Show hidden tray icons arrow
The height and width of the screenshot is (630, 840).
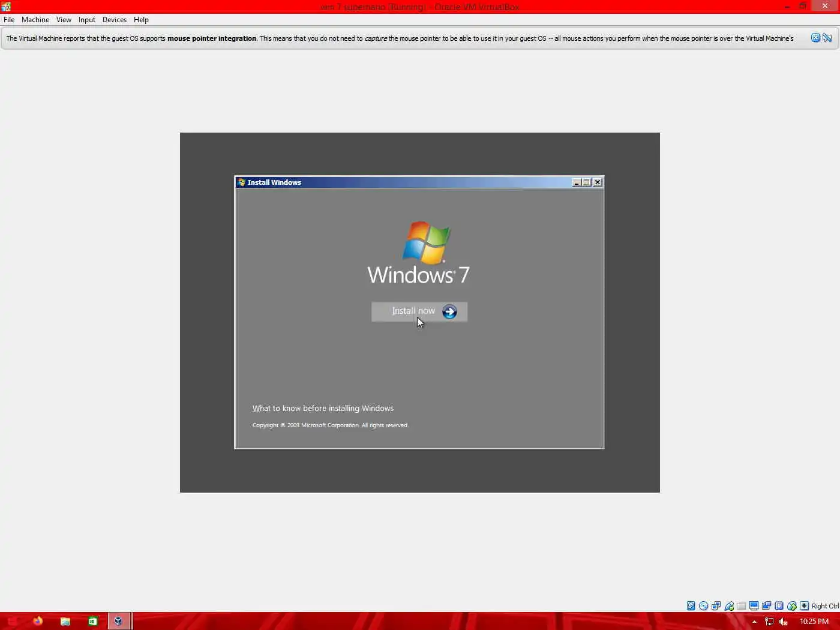[754, 622]
